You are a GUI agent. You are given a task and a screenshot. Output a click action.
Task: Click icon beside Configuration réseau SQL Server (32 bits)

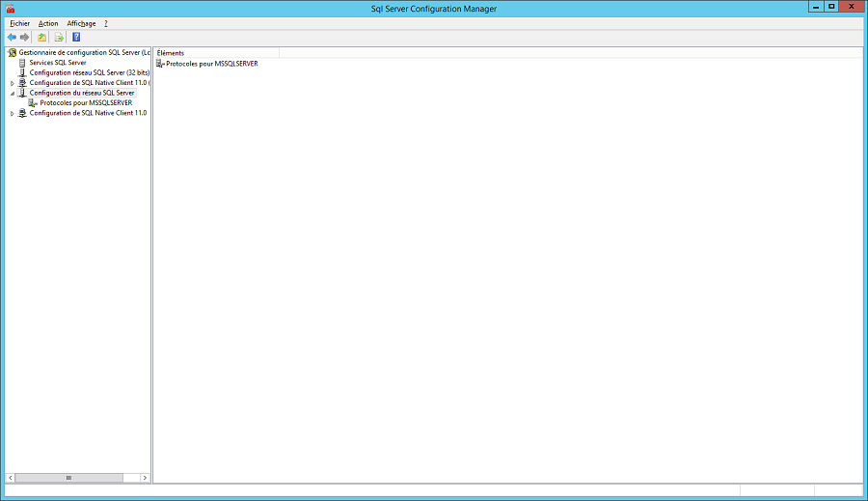click(x=22, y=72)
